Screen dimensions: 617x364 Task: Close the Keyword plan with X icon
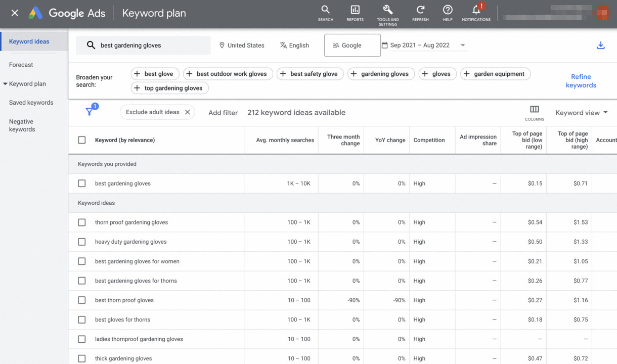pyautogui.click(x=15, y=13)
